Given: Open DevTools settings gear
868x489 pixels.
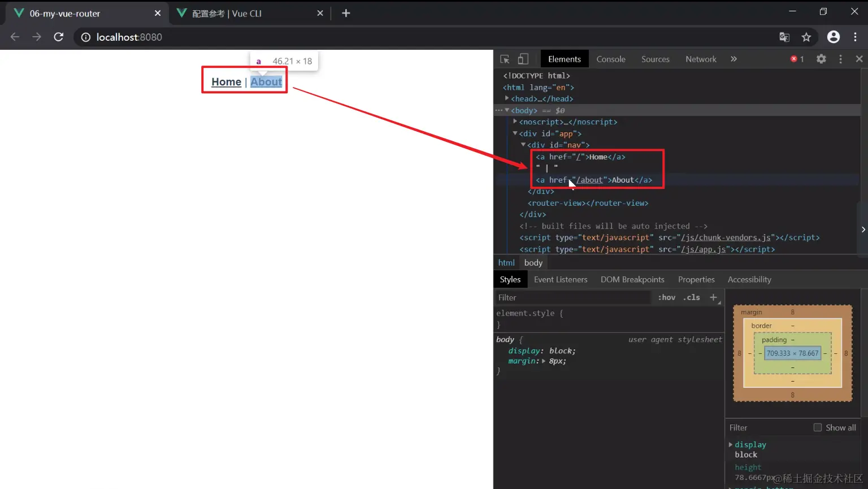Looking at the screenshot, I should point(821,59).
